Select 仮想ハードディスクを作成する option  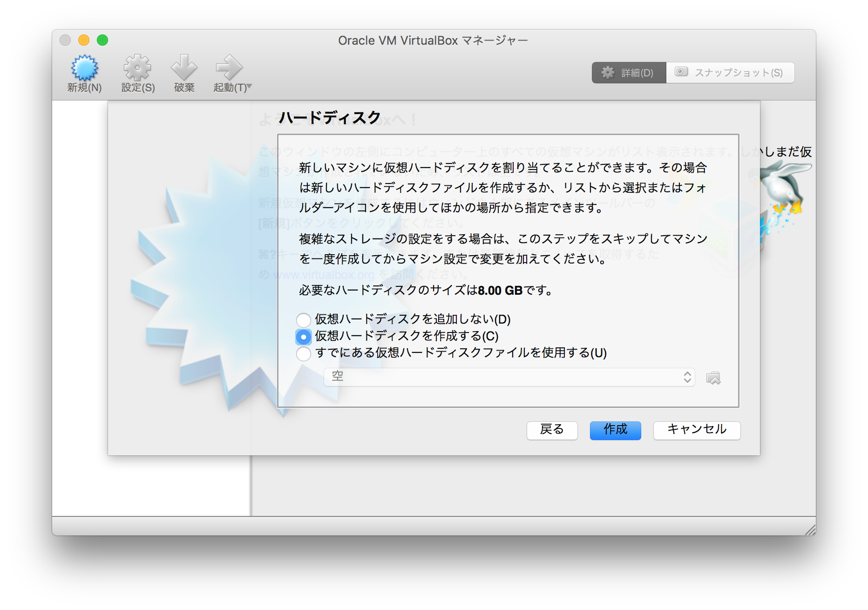coord(303,337)
